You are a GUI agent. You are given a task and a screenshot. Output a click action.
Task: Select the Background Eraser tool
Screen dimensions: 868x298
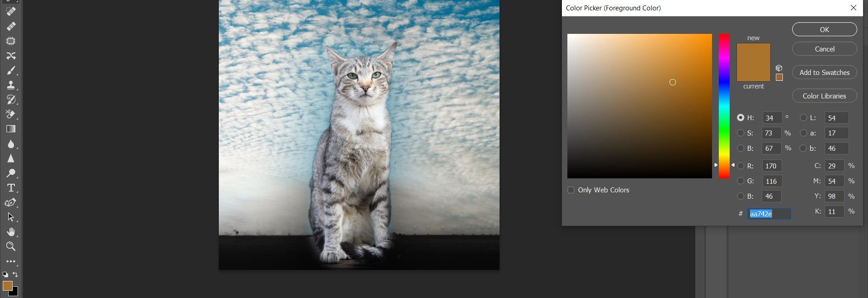click(11, 114)
